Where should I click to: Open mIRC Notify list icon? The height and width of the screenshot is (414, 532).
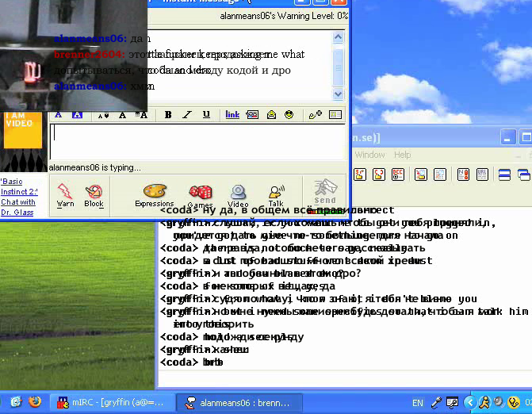pyautogui.click(x=463, y=174)
